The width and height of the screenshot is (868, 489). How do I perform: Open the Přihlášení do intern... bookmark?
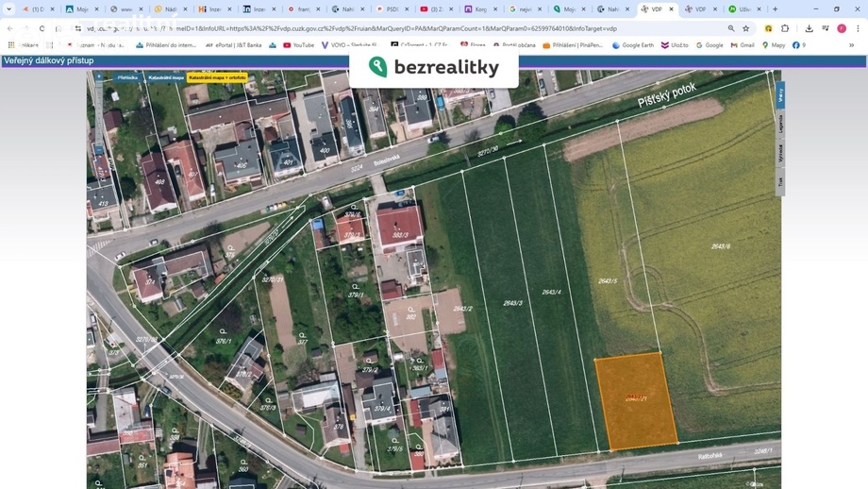point(166,45)
